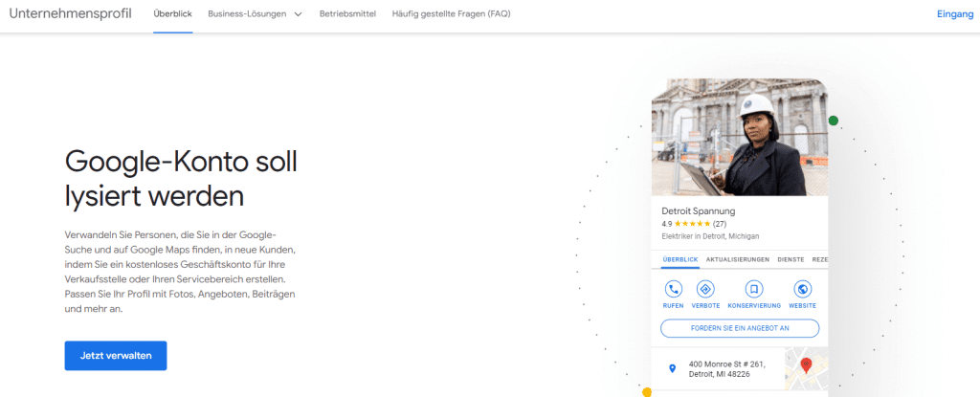Click the Rufen phone icon
Viewport: 980px width, 397px height.
click(673, 289)
